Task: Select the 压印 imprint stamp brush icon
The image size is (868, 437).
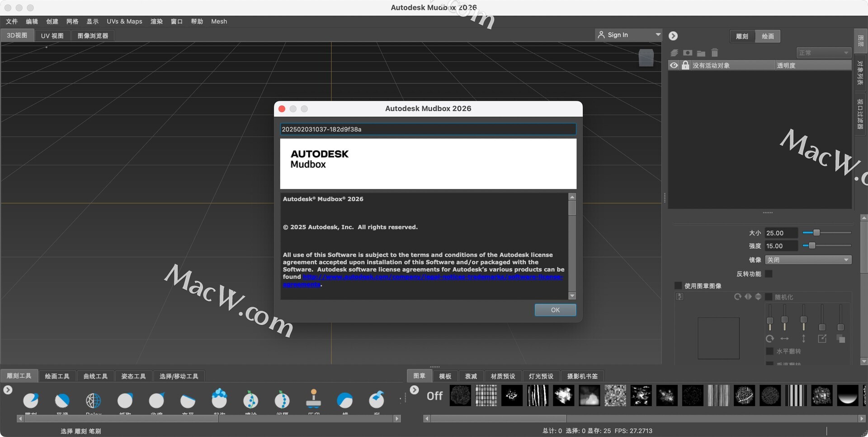Action: coord(314,398)
